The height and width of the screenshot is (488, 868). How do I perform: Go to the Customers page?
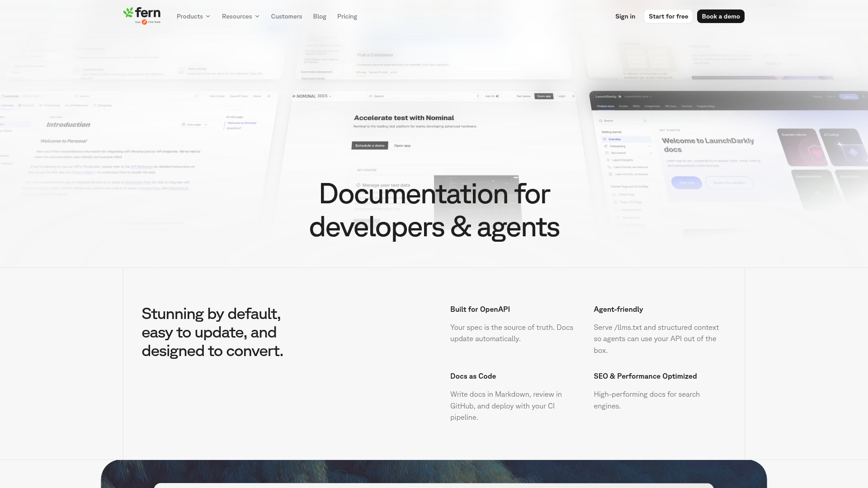point(287,16)
